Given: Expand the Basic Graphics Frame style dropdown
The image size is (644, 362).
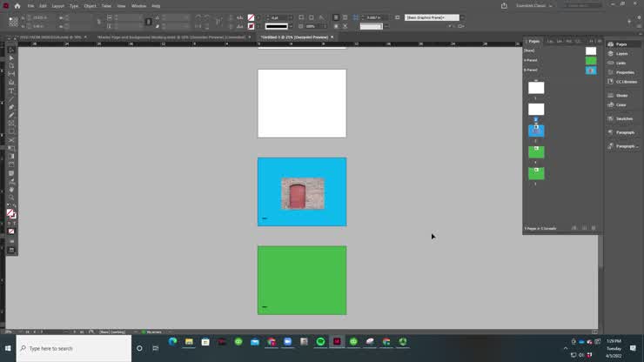Looking at the screenshot, I should [432, 17].
